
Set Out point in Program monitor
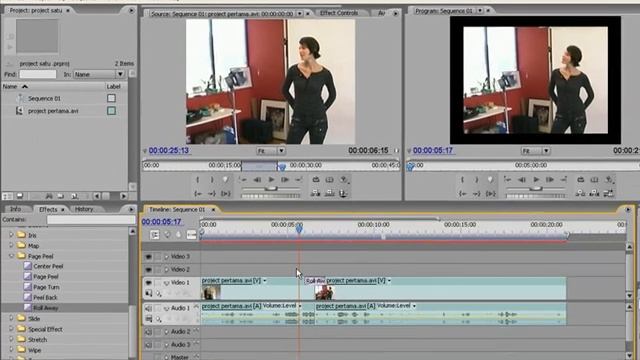click(x=476, y=180)
